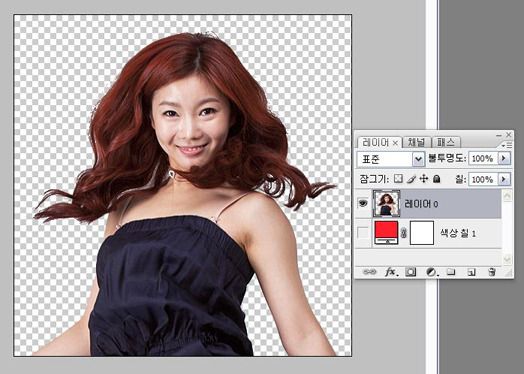524x374 pixels.
Task: Toggle lock transparent pixels
Action: coord(398,179)
